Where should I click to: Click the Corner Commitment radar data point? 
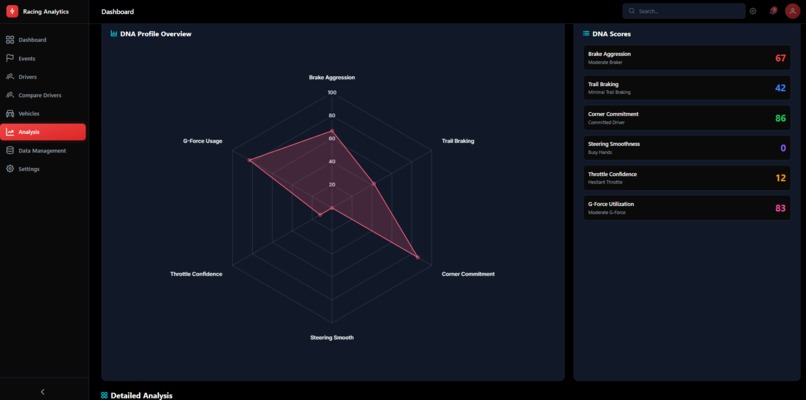coord(417,257)
